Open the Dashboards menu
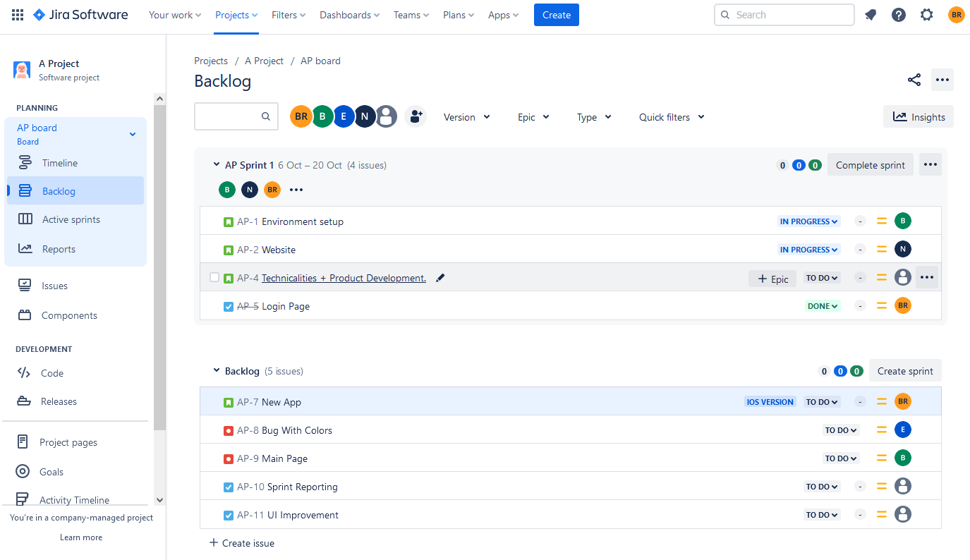The image size is (970, 560). [348, 15]
